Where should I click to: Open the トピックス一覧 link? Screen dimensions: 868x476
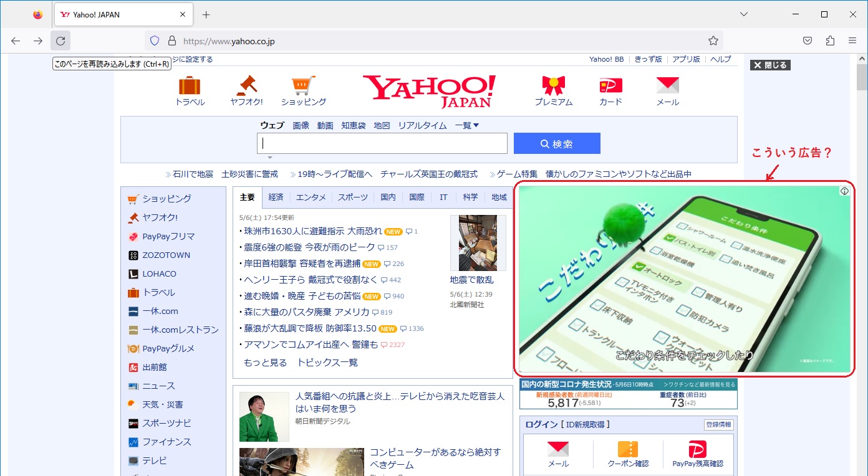point(327,363)
